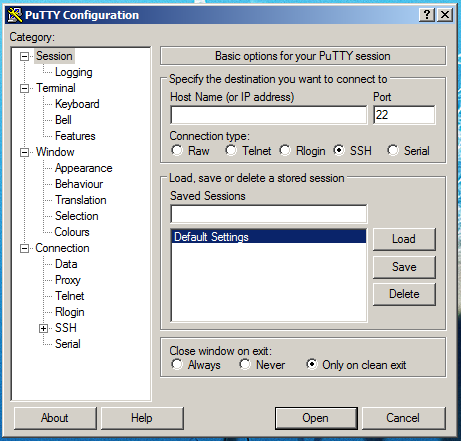Open the Translation settings category
This screenshot has height=441, width=461.
pos(81,200)
